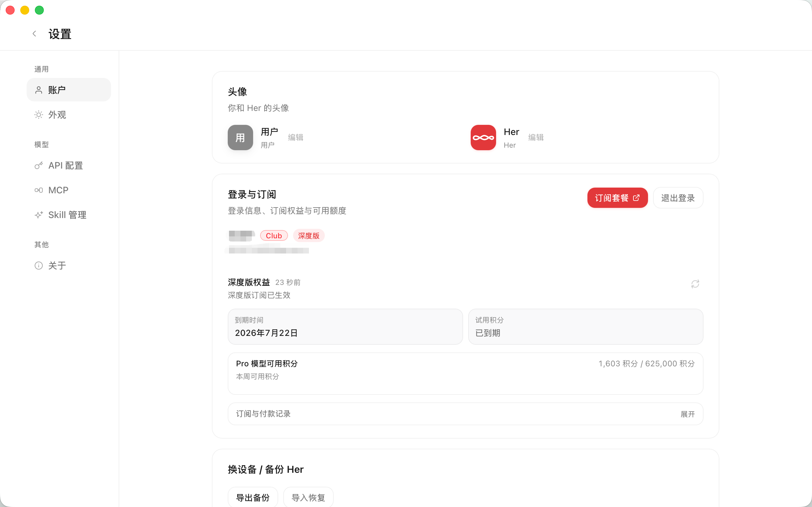Open Skill 管理 in the sidebar
812x507 pixels.
click(x=69, y=215)
